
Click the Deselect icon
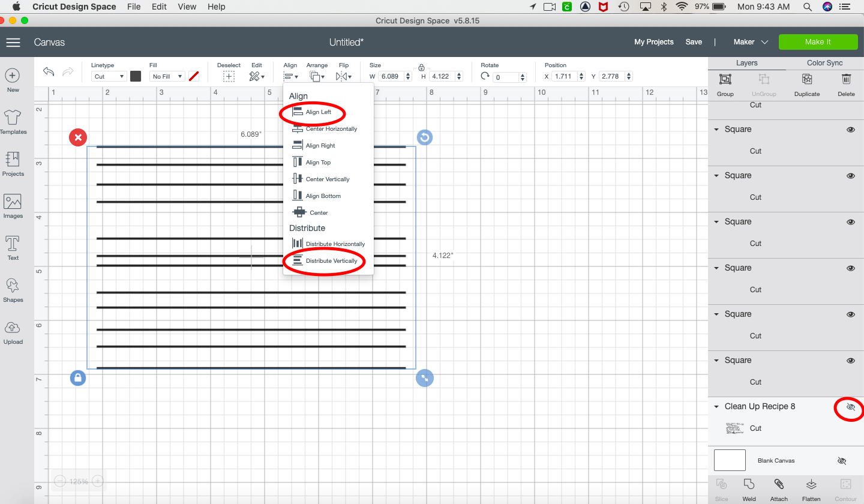coord(229,76)
